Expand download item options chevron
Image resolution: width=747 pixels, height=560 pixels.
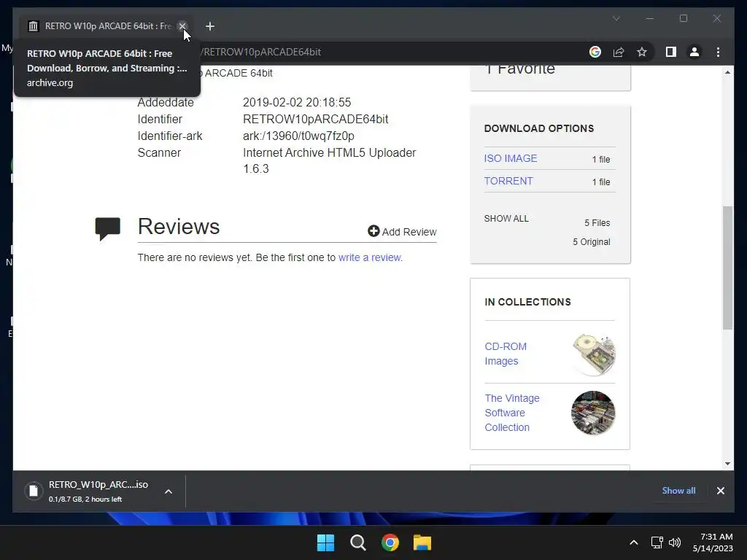pyautogui.click(x=169, y=491)
